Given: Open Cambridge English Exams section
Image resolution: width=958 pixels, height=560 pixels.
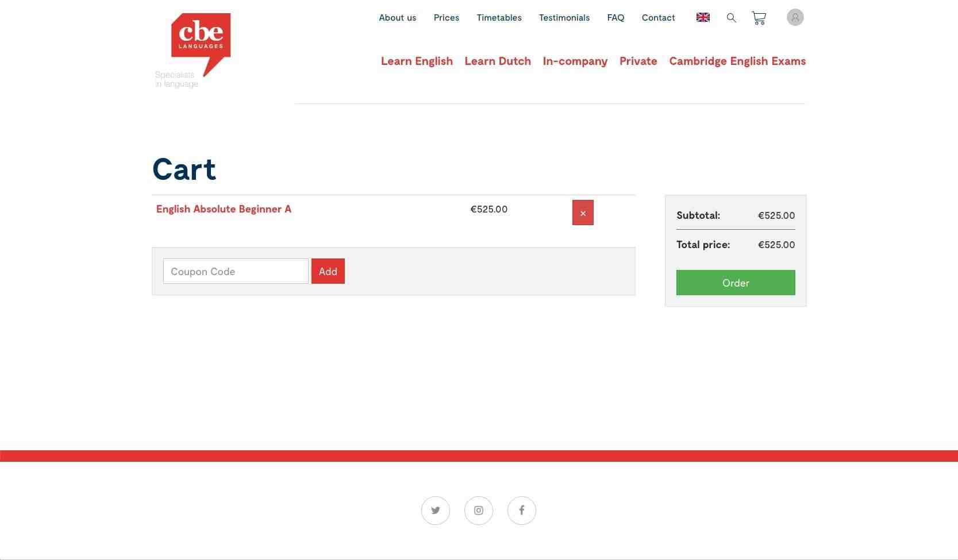Looking at the screenshot, I should pos(737,61).
